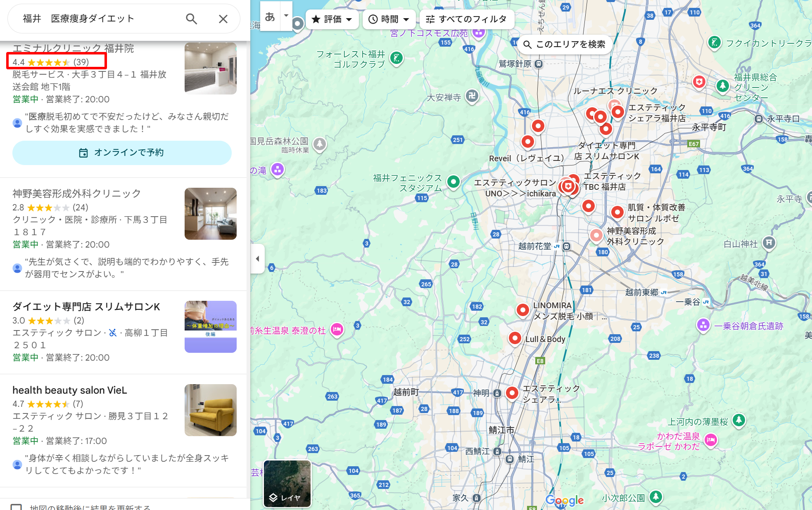Select the Reveil（レヴェイユ） red pin
Viewport: 812px width, 510px height.
point(527,142)
